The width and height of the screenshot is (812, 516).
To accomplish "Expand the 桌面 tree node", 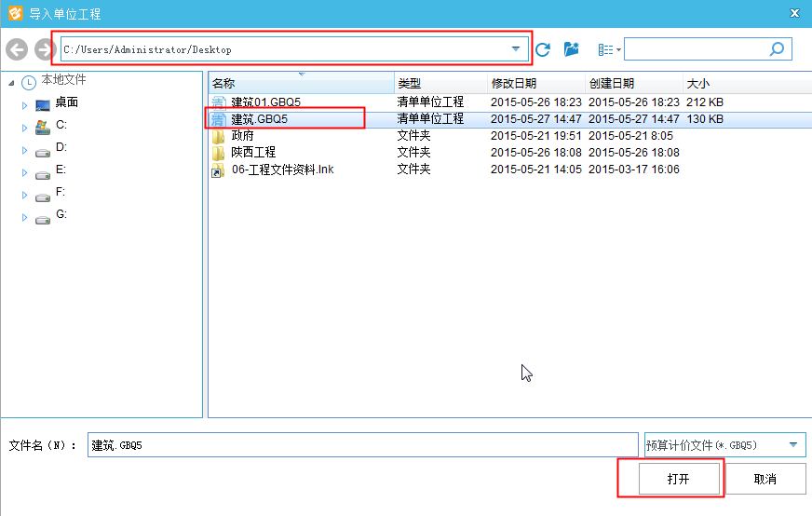I will click(24, 105).
